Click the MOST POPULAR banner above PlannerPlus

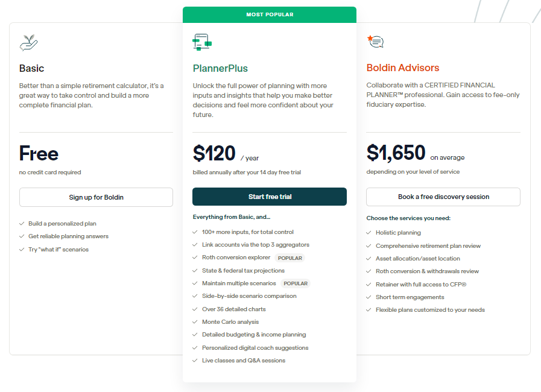click(269, 14)
